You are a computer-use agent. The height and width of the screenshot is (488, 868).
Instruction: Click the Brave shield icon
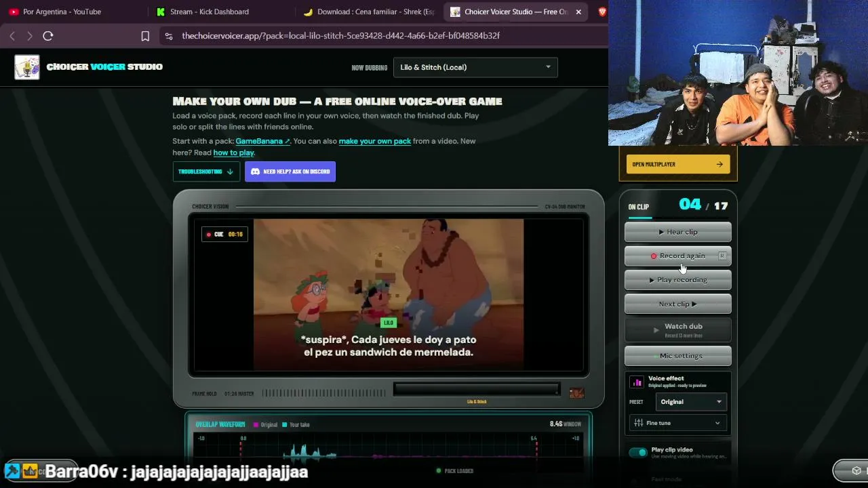click(602, 12)
